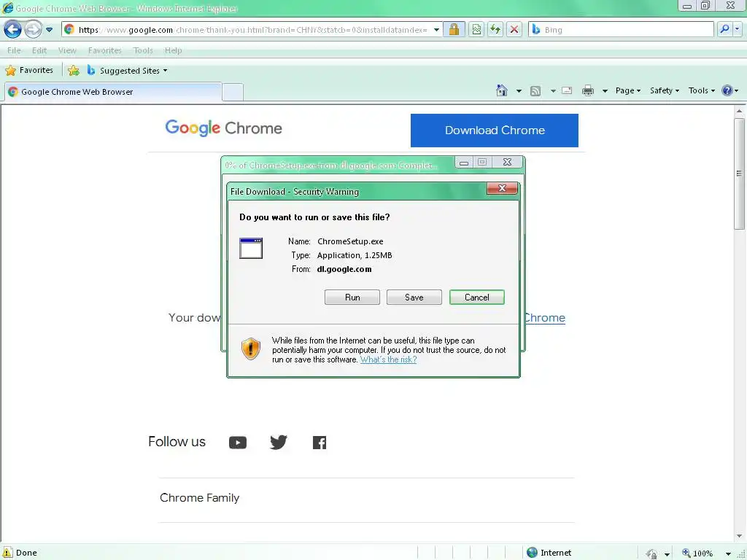Click the partially hidden Chrome retry link

tap(544, 318)
